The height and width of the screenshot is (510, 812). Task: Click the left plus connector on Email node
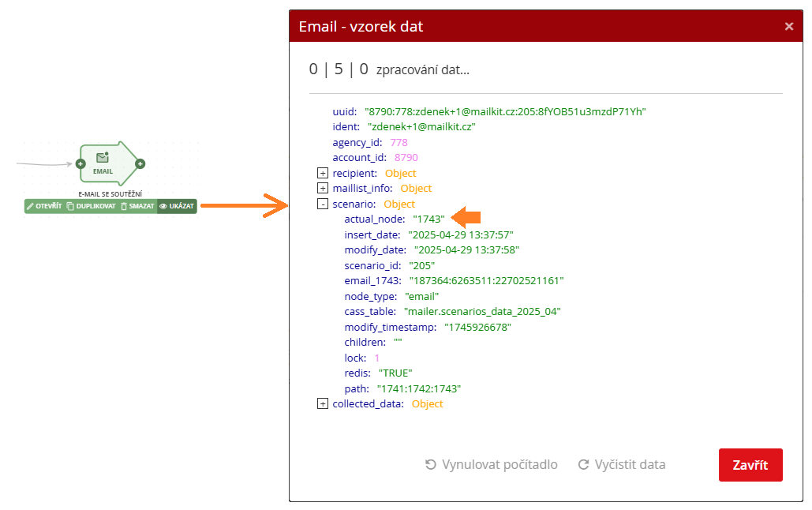pyautogui.click(x=80, y=163)
